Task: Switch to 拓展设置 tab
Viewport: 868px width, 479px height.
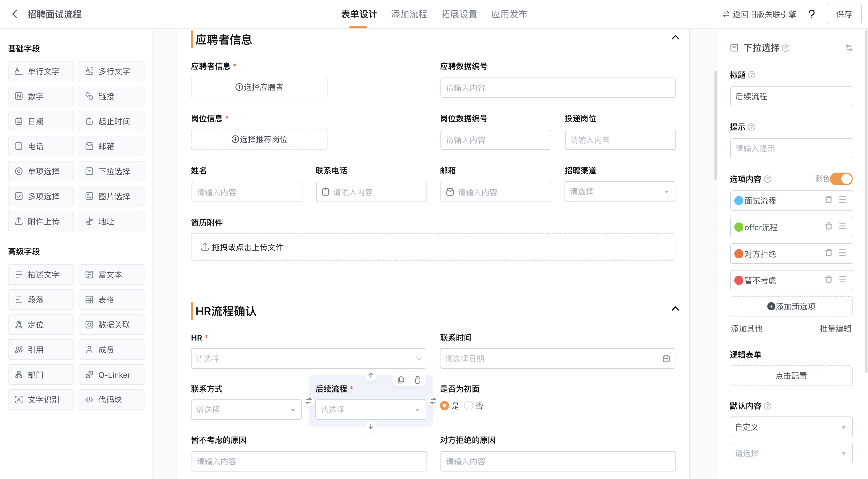Action: pyautogui.click(x=459, y=14)
